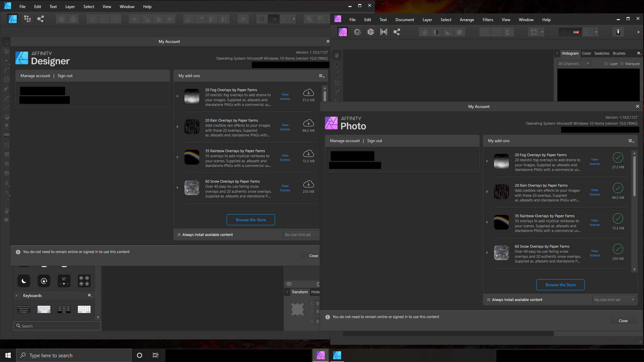Viewport: 644px width, 362px height.
Task: Toggle the Layer checkbox in Histogram panel
Action: tap(606, 64)
